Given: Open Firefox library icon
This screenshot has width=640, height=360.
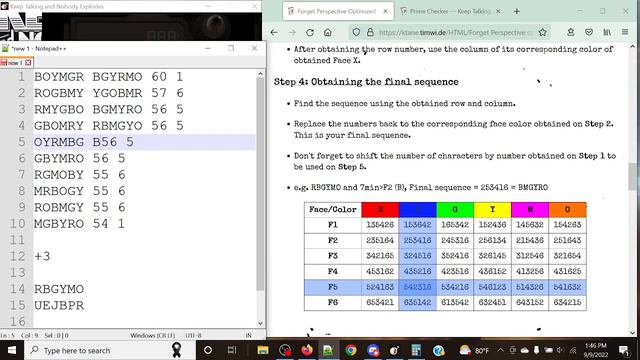Looking at the screenshot, I should click(607, 32).
